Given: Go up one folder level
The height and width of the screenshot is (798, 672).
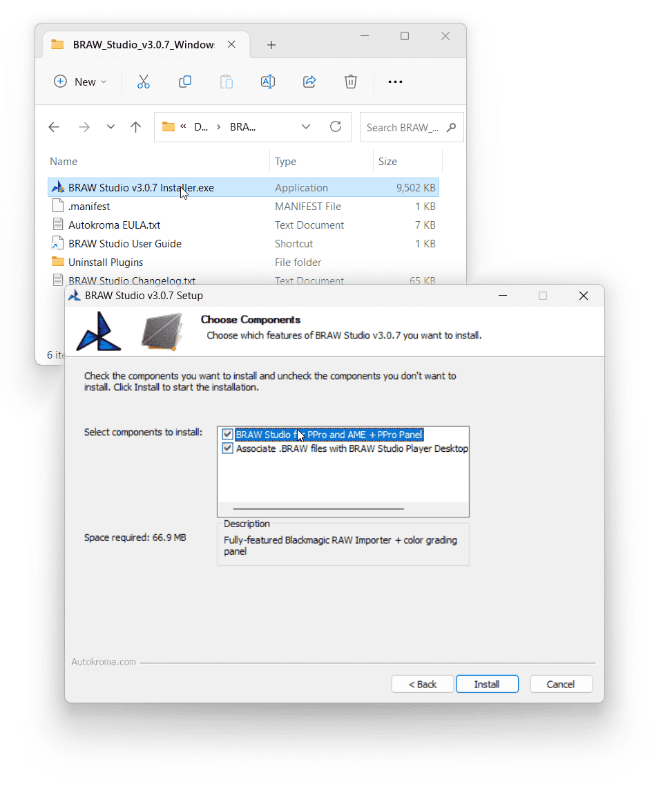Looking at the screenshot, I should [136, 127].
